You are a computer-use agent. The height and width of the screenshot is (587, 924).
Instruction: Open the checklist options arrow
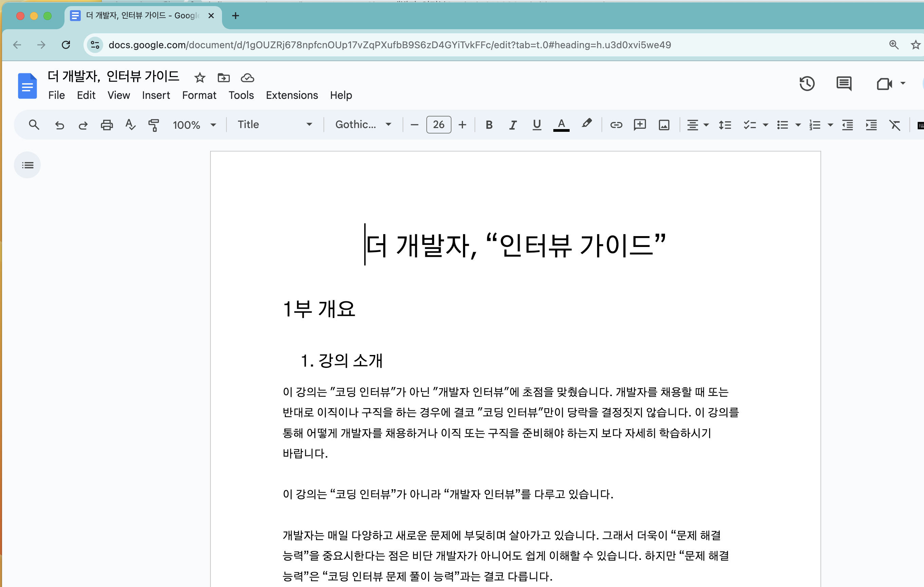pos(765,125)
